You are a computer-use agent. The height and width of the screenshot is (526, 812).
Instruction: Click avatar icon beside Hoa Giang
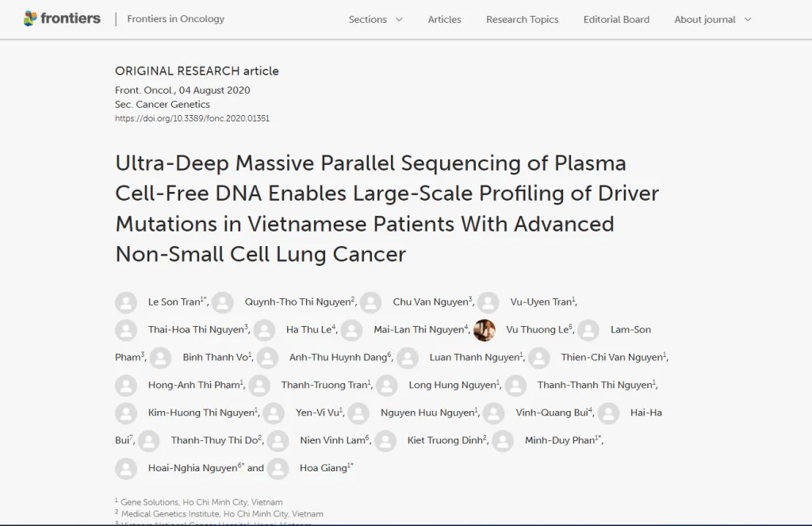tap(278, 468)
